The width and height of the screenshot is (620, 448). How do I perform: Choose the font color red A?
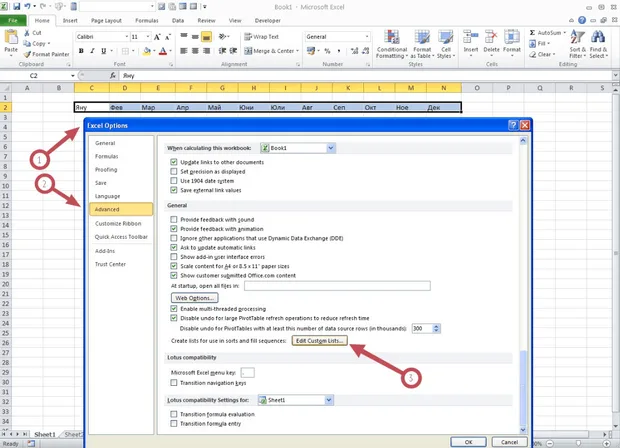163,51
